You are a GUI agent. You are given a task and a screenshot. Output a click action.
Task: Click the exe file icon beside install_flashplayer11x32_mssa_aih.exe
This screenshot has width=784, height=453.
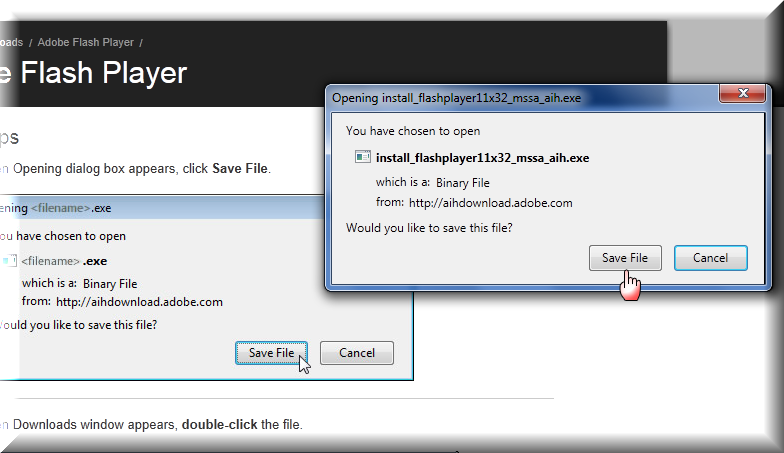tap(362, 157)
